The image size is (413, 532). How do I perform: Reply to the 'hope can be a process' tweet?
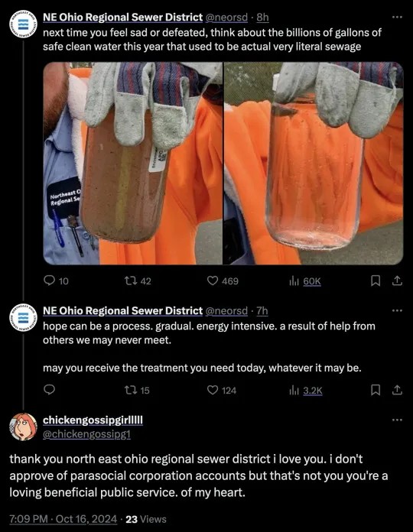point(50,390)
